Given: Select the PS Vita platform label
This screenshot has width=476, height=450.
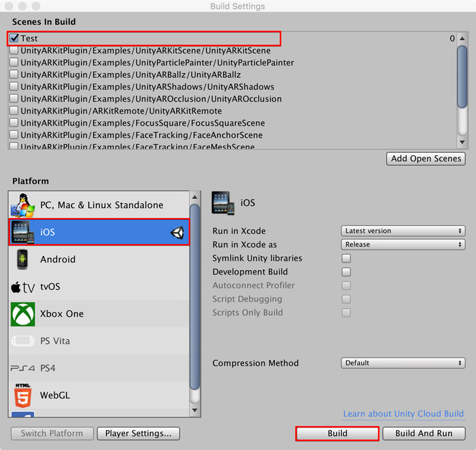Looking at the screenshot, I should pos(55,341).
